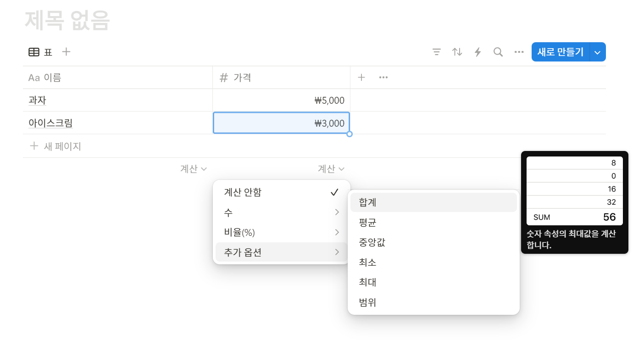Choose 평균 from the submenu
This screenshot has width=644, height=363.
coord(433,223)
